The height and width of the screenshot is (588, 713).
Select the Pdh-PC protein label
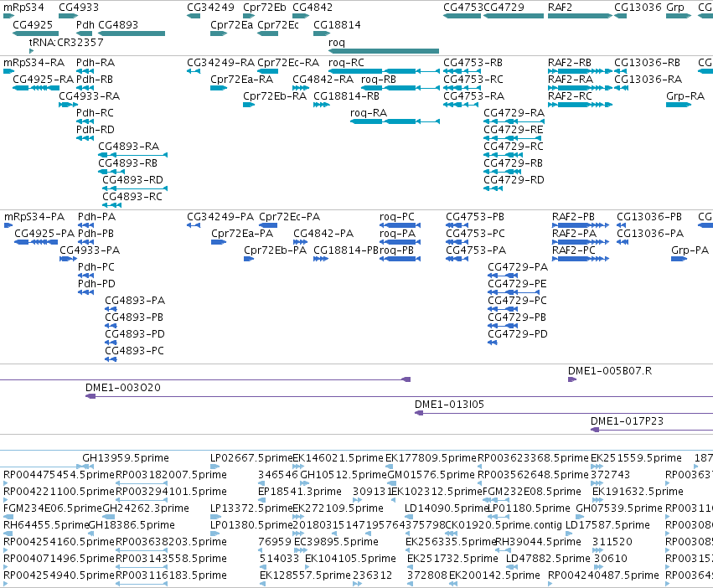pyautogui.click(x=96, y=267)
